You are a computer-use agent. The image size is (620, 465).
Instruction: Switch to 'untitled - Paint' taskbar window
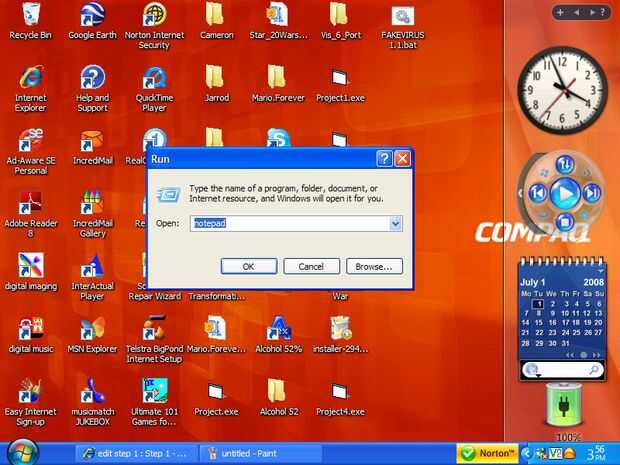click(x=261, y=454)
